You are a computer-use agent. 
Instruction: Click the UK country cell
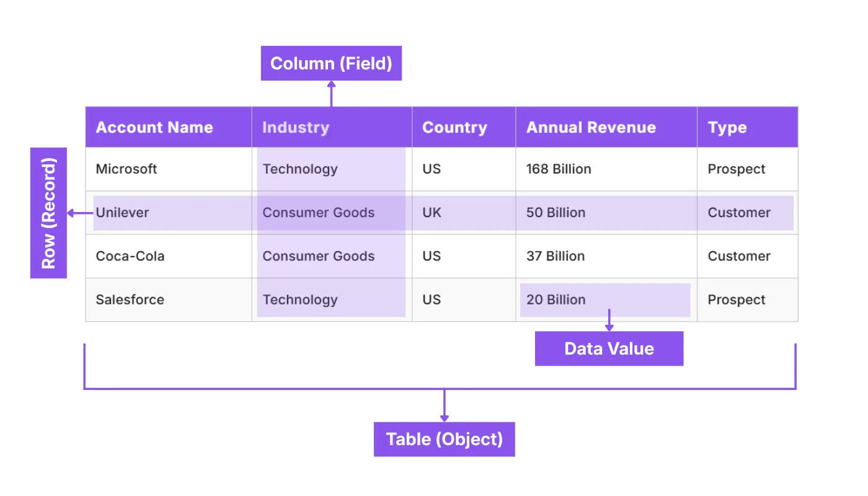tap(432, 213)
